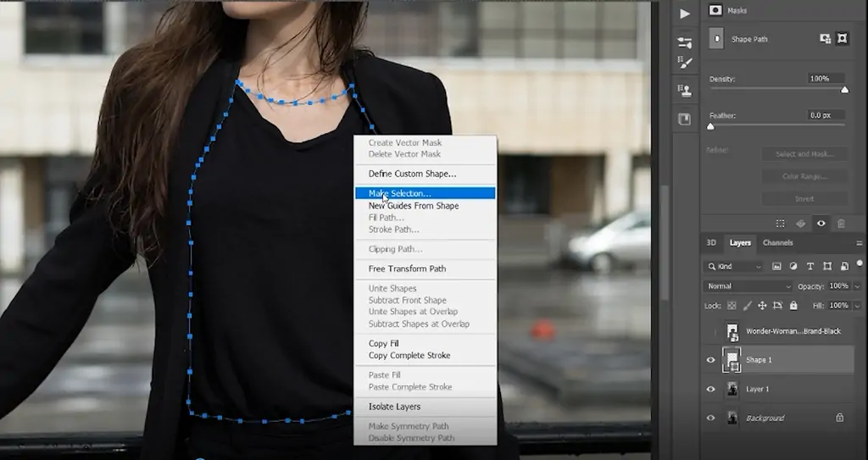Screen dimensions: 868x460
Task: Open the Clone Source stamp icon
Action: tap(685, 91)
